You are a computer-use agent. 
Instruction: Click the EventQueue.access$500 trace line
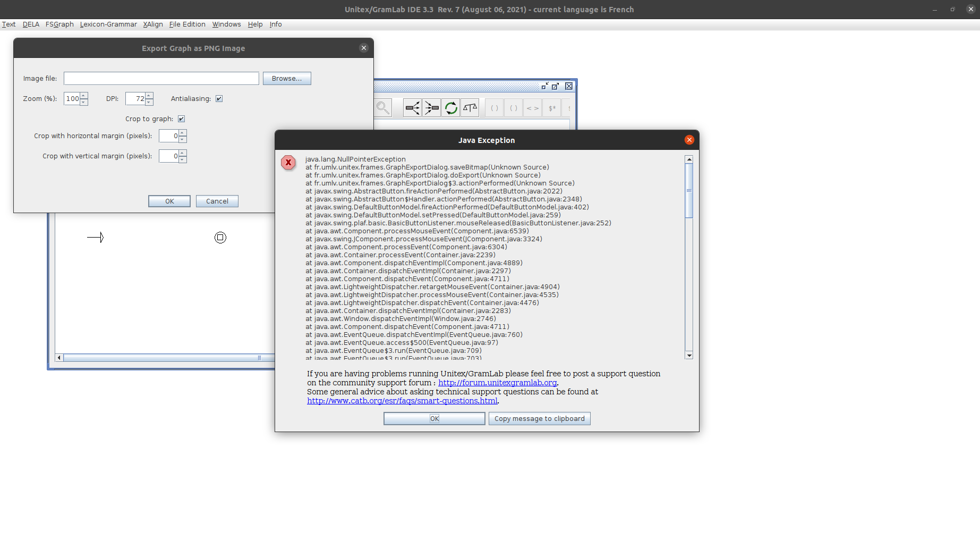[402, 343]
